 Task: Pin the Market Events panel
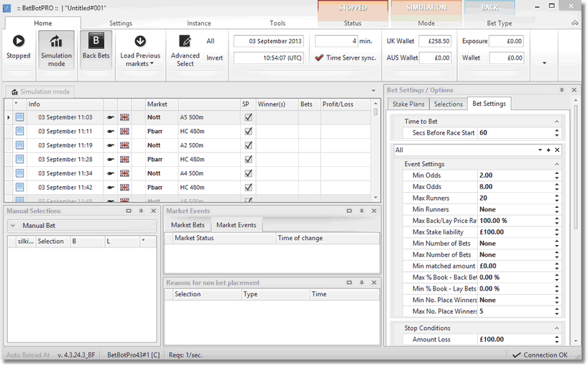pos(362,211)
